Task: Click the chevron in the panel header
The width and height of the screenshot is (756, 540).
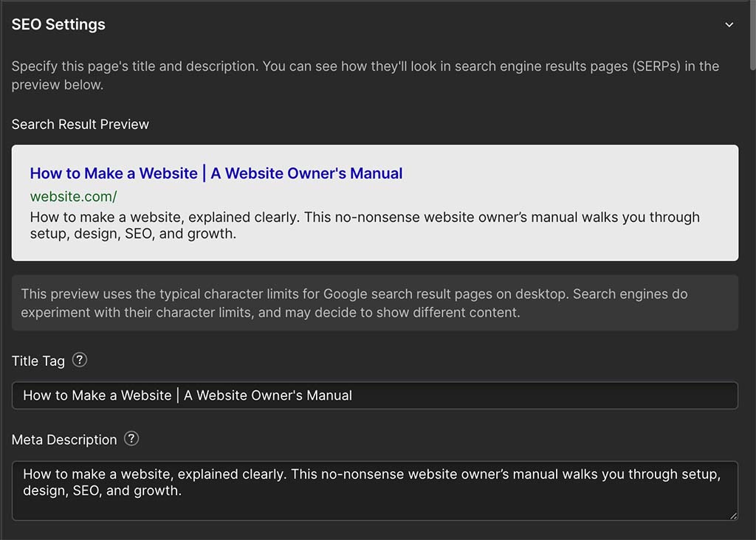Action: (x=730, y=24)
